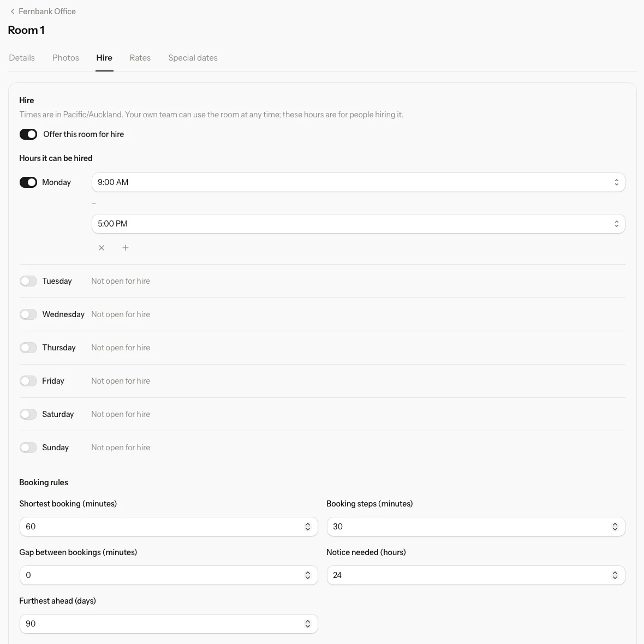Click the Gap between bookings stepper arrows
The width and height of the screenshot is (644, 644).
point(308,575)
